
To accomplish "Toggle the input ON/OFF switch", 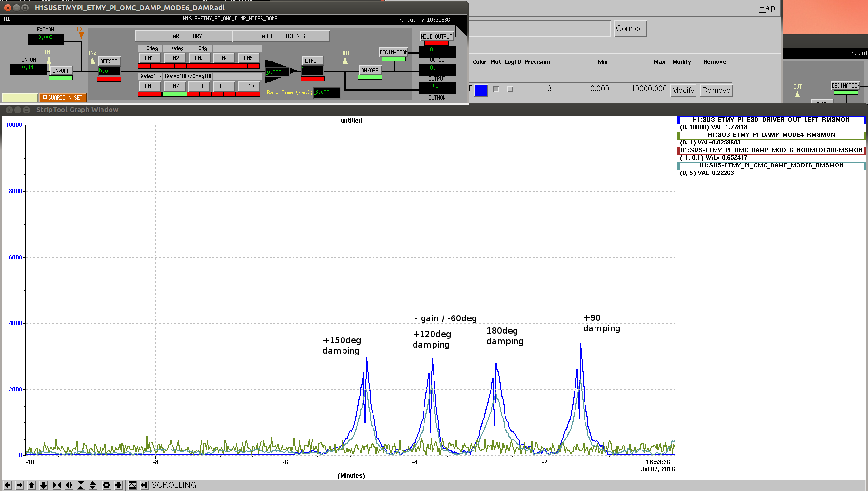I will (61, 71).
